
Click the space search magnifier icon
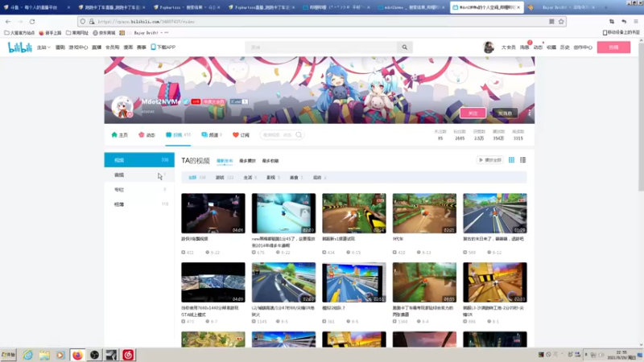click(x=299, y=134)
